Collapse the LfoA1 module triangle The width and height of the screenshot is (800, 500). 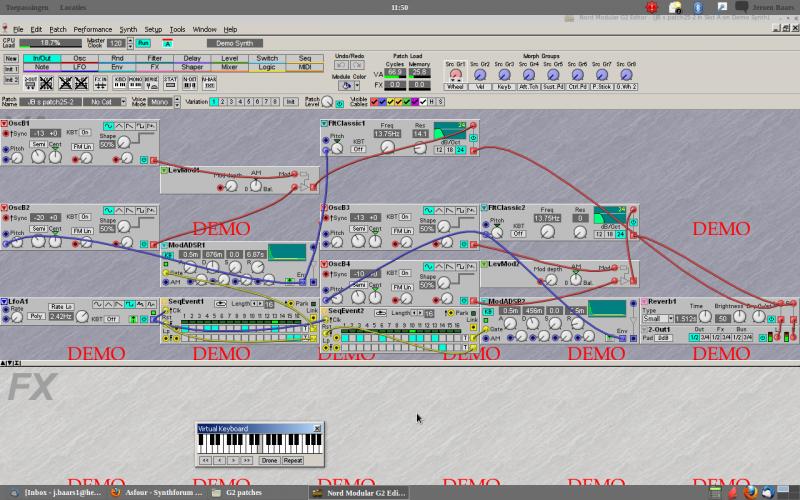[x=4, y=302]
